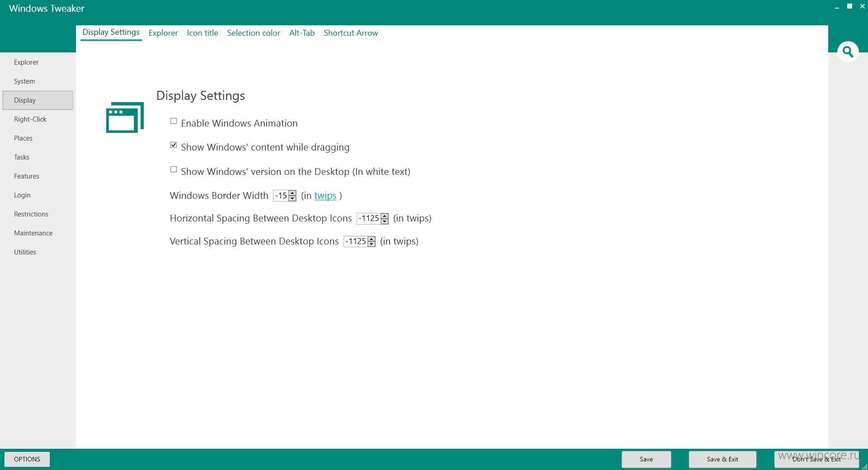868x470 pixels.
Task: Switch to the Explorer tab at top
Action: pos(163,33)
